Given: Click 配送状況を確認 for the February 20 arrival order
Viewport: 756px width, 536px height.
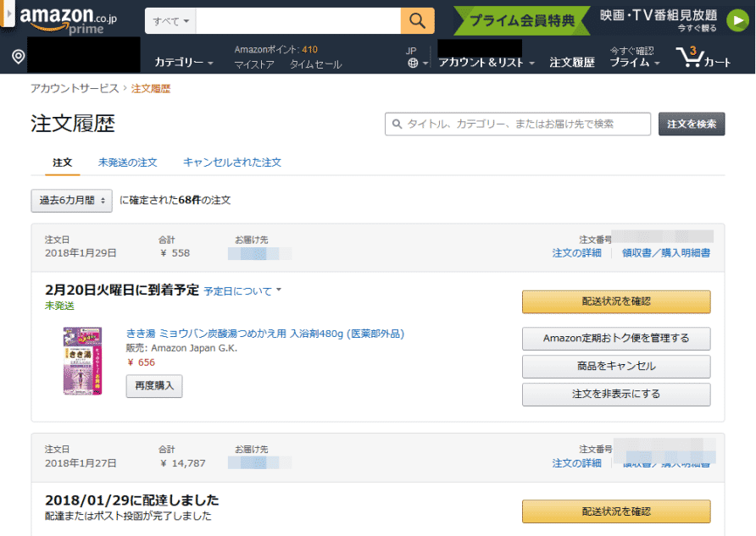Looking at the screenshot, I should tap(616, 302).
